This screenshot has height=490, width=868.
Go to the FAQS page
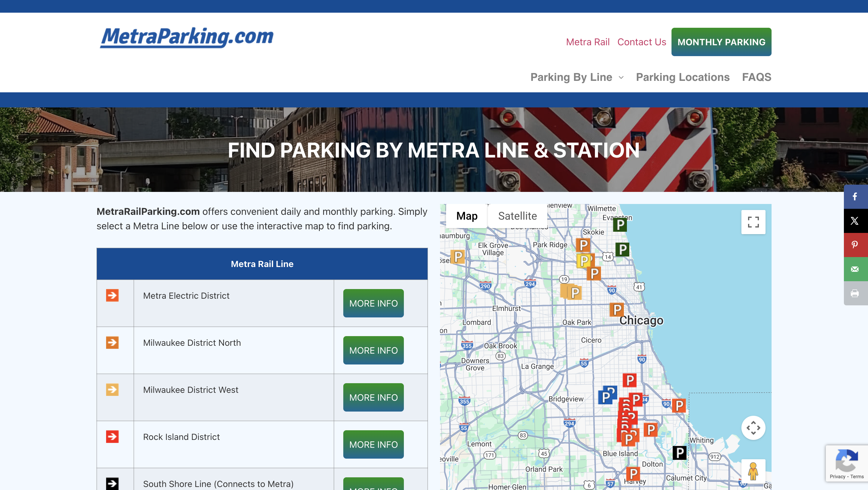point(756,77)
